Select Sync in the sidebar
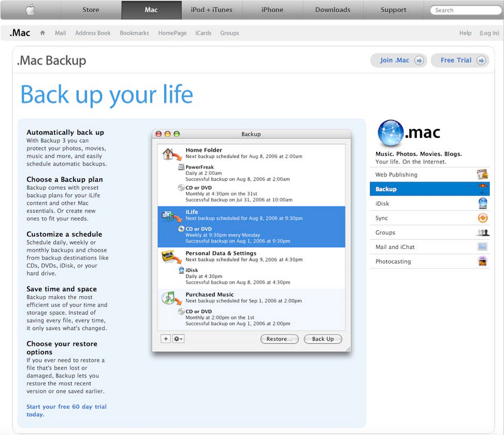The image size is (504, 435). tap(430, 218)
